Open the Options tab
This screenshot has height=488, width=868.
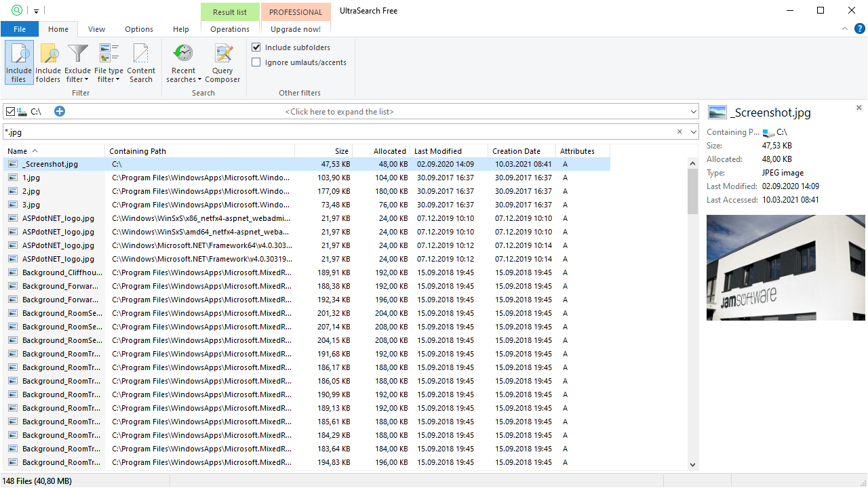pyautogui.click(x=139, y=29)
